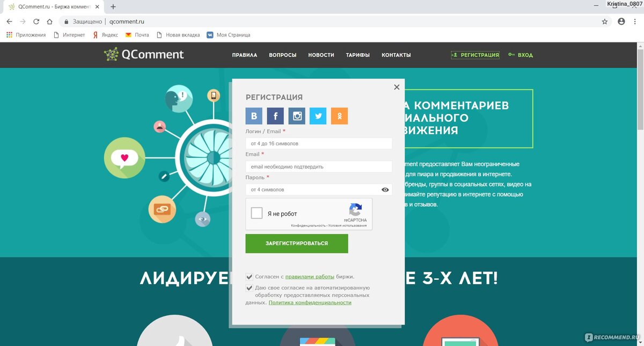Open the ТАРИФЫ menu item
The width and height of the screenshot is (644, 346).
[358, 55]
